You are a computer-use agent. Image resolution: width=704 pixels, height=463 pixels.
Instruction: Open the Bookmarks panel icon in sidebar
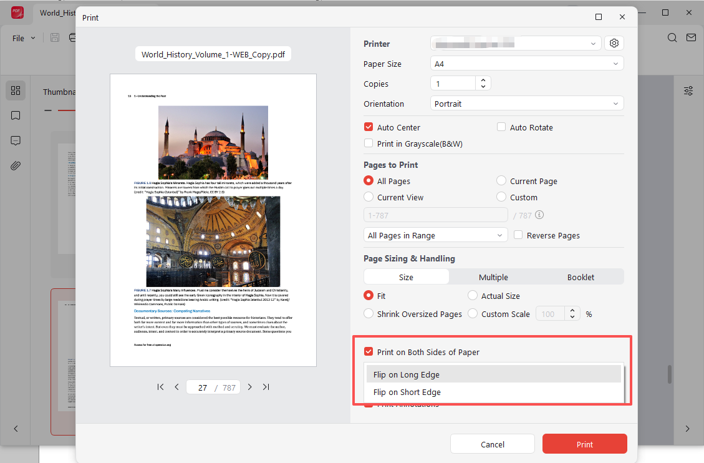click(x=15, y=115)
